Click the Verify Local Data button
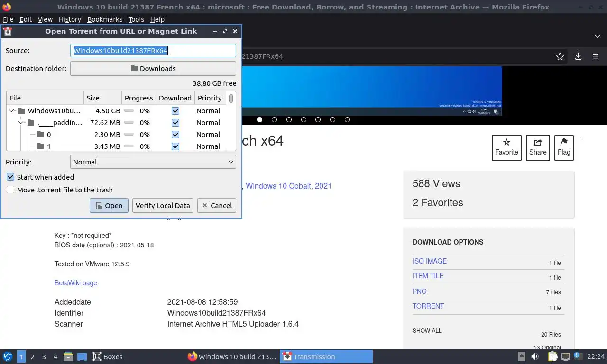Screen dimensions: 607x364 (x=163, y=205)
